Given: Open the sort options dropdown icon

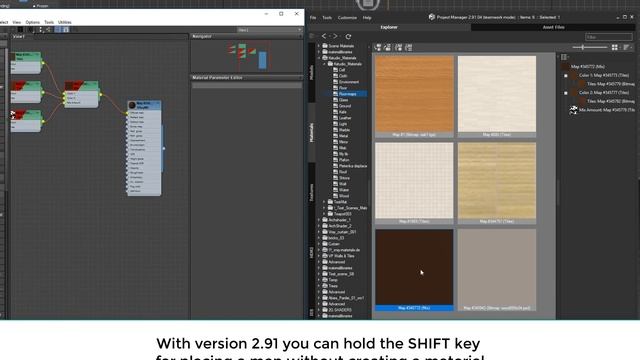Looking at the screenshot, I should pyautogui.click(x=627, y=48).
